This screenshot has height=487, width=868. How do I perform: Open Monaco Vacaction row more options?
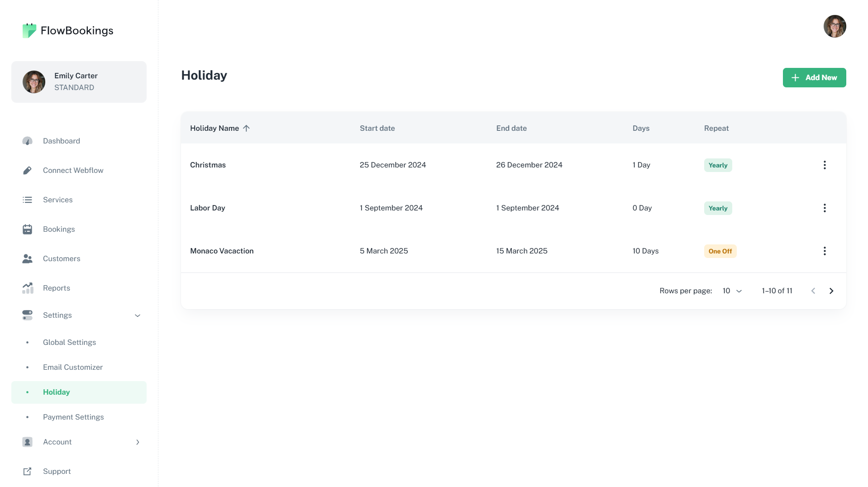click(x=824, y=251)
